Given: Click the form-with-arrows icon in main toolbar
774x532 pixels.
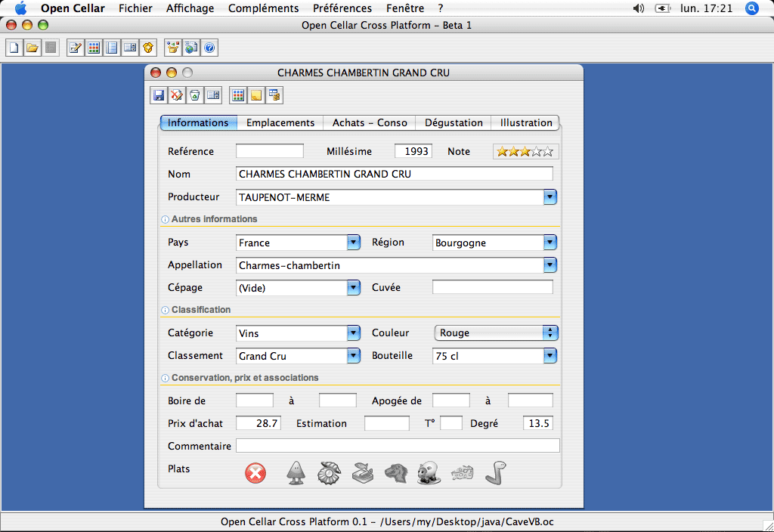Looking at the screenshot, I should coord(130,48).
